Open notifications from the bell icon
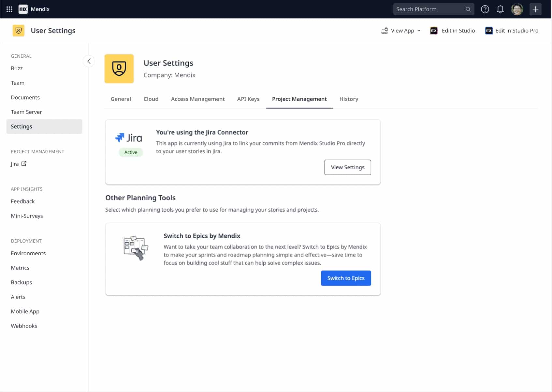This screenshot has height=392, width=552. pyautogui.click(x=500, y=9)
